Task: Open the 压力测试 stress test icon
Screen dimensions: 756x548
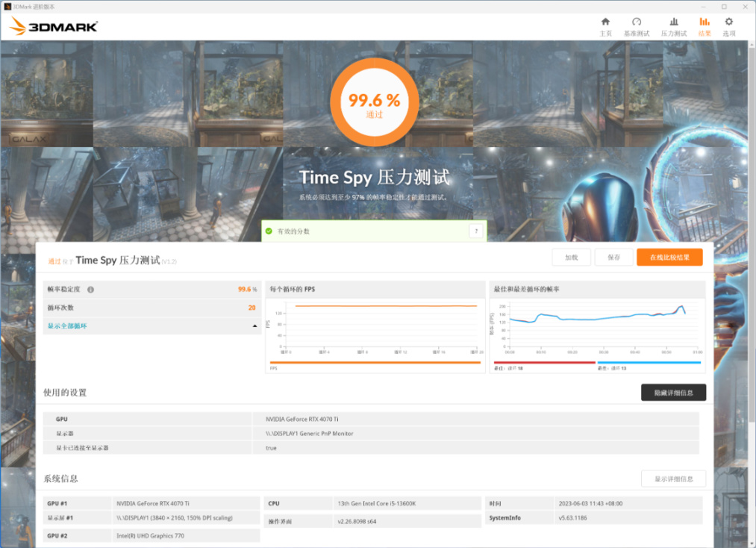Action: coord(674,22)
